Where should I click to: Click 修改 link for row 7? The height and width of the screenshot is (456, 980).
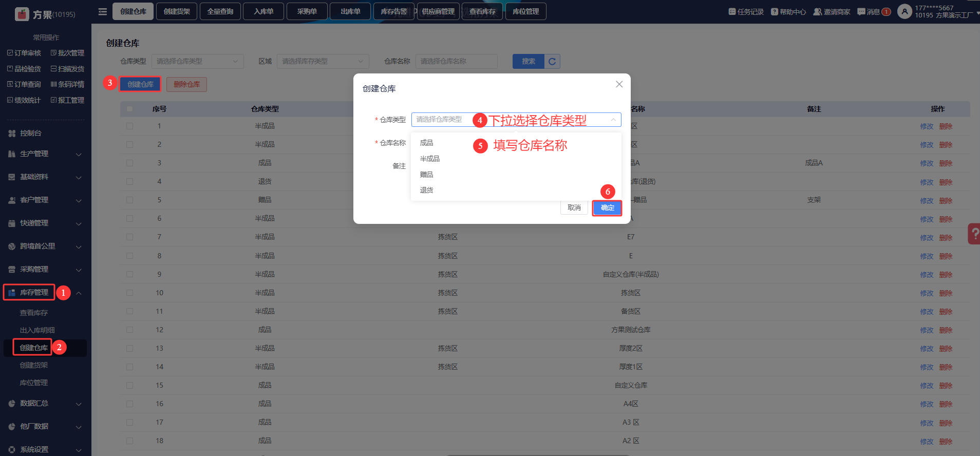(x=927, y=237)
